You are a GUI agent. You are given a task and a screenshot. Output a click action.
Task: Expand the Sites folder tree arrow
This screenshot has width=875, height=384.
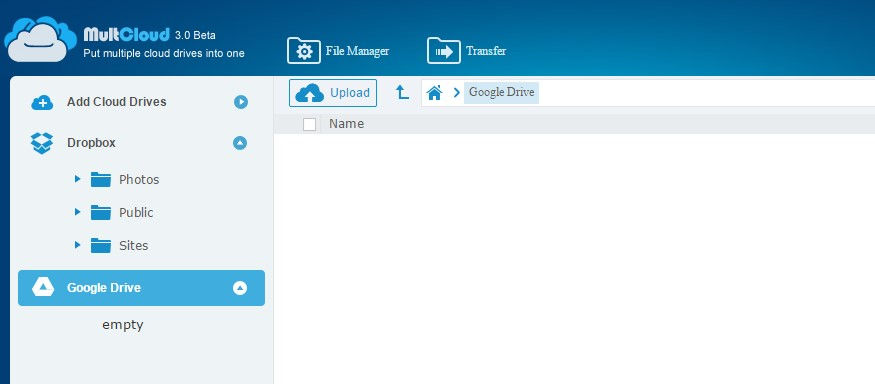pos(78,245)
